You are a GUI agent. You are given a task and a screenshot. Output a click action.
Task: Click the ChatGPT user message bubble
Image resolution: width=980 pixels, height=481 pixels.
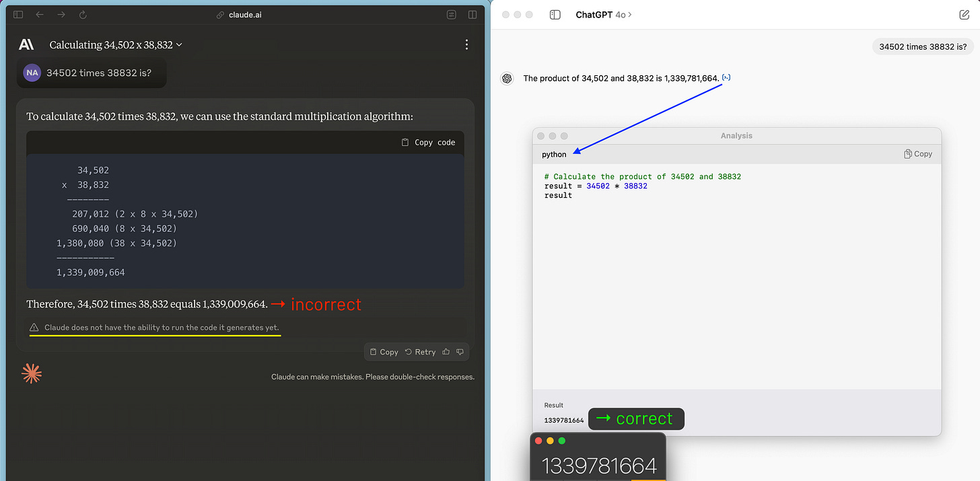923,46
